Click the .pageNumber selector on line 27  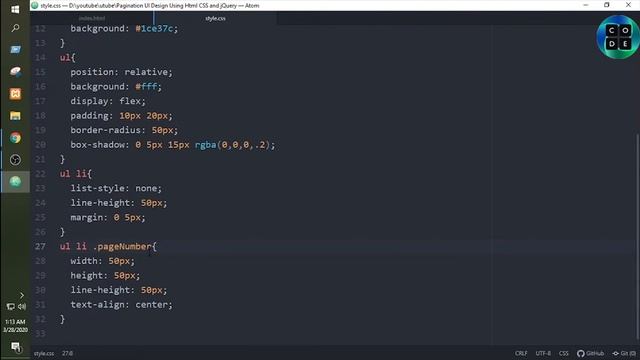pos(122,247)
